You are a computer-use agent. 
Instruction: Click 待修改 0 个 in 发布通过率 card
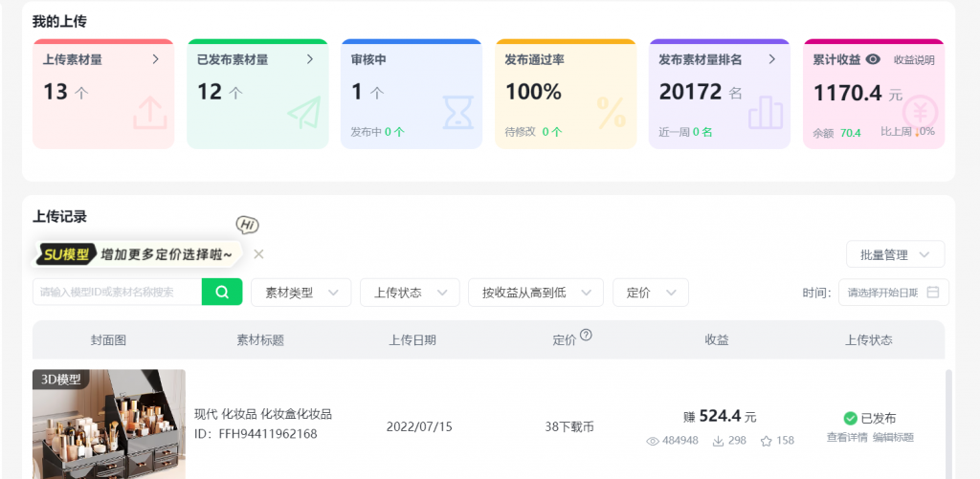[534, 132]
